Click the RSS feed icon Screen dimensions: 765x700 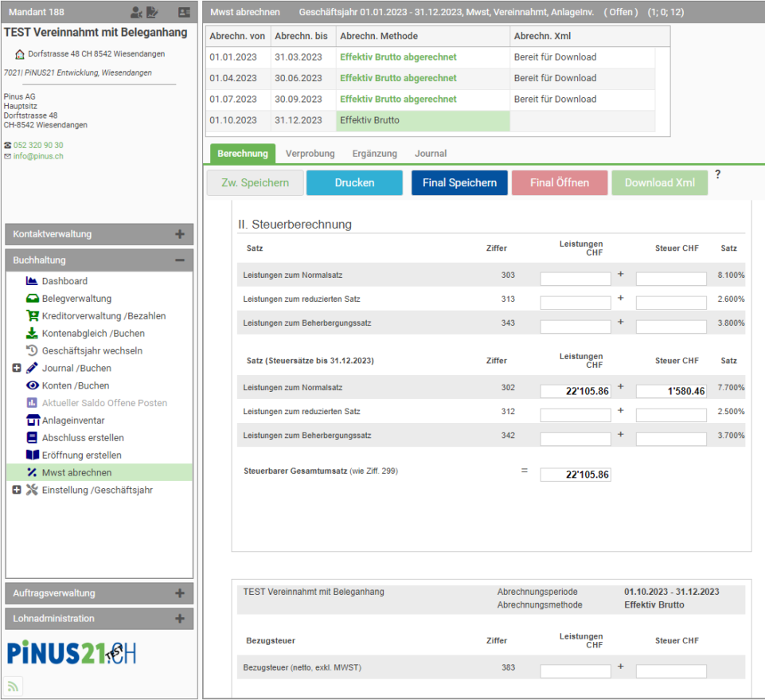click(x=13, y=686)
